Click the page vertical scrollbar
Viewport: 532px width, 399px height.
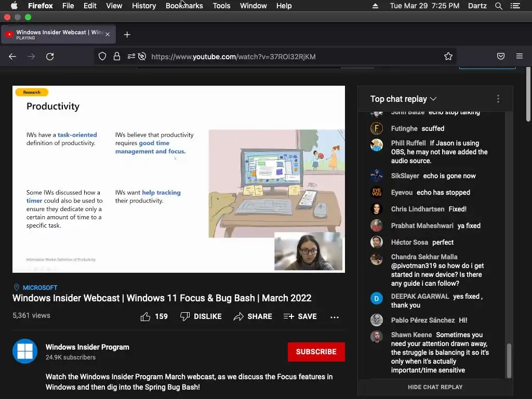[x=528, y=95]
